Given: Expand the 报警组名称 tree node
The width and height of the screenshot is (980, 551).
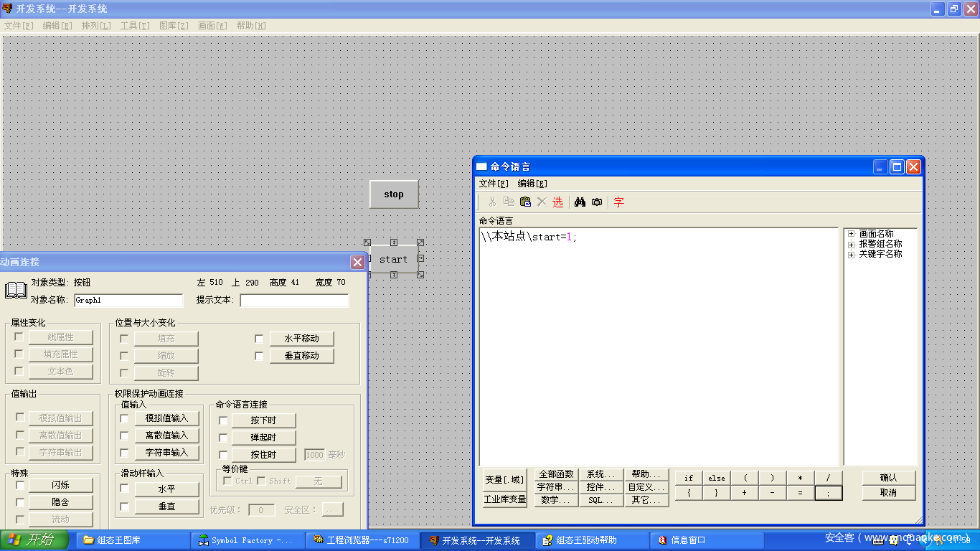Looking at the screenshot, I should [851, 244].
